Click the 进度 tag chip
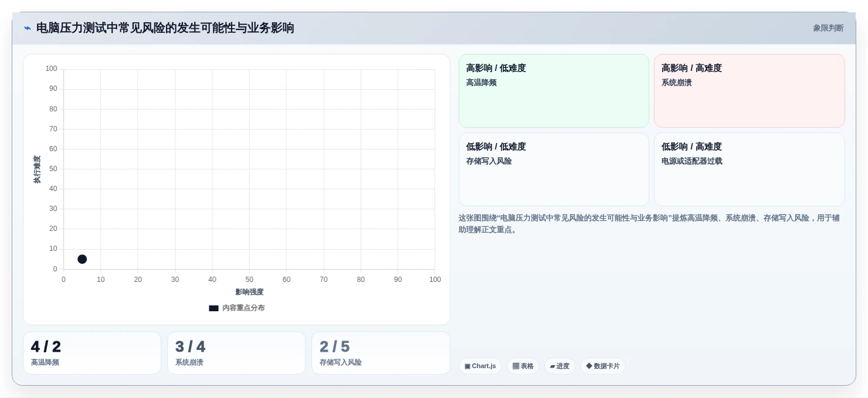This screenshot has width=868, height=398. click(560, 366)
